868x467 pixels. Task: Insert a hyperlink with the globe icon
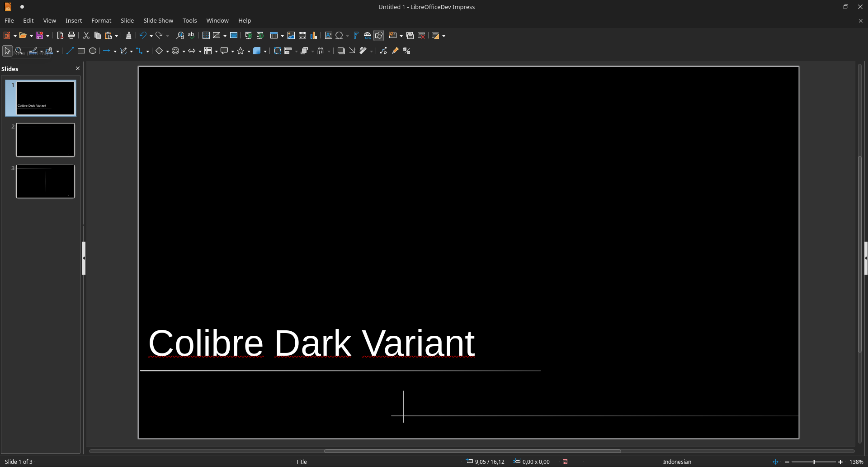pos(368,36)
